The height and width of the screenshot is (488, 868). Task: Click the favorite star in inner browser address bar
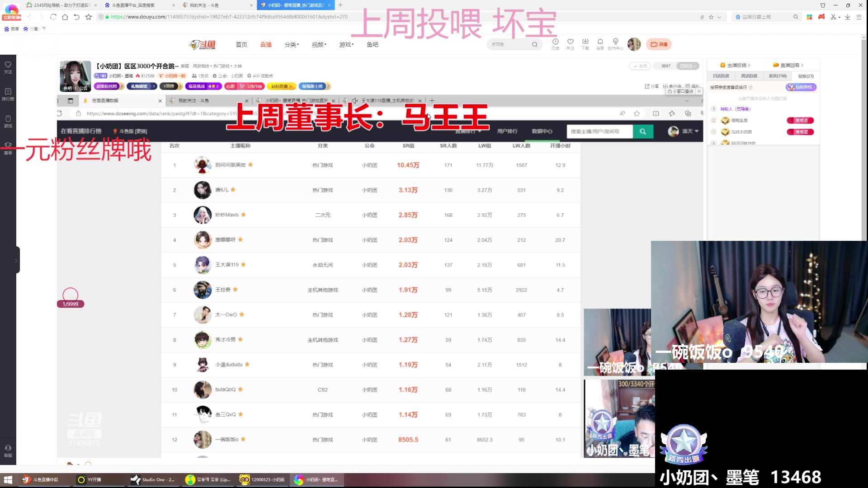click(x=637, y=113)
